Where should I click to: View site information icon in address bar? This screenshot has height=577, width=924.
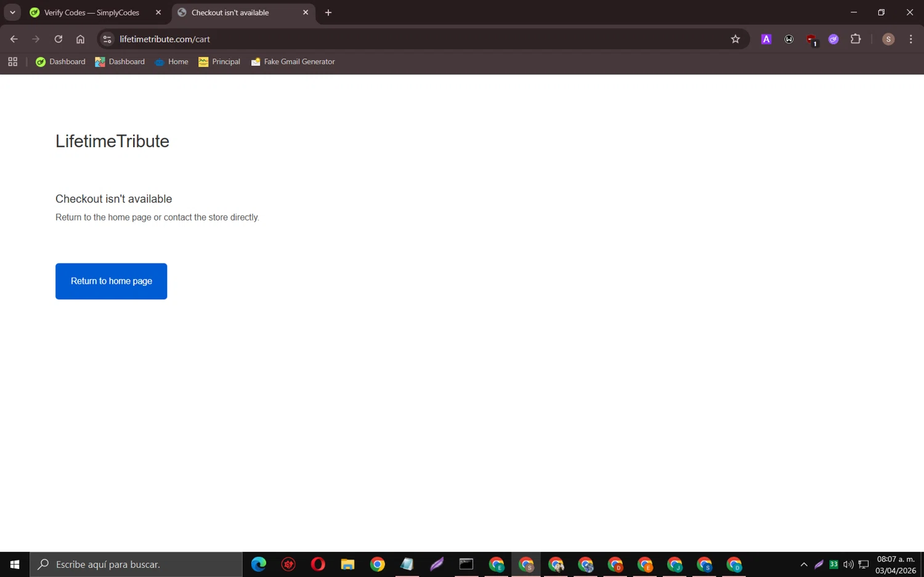tap(107, 39)
